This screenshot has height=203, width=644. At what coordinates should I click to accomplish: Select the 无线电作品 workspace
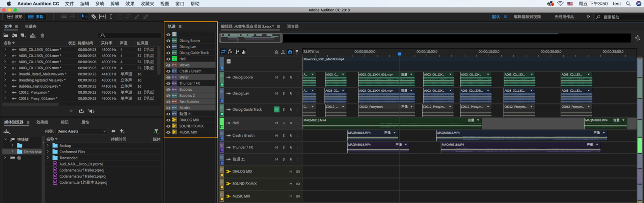tap(564, 17)
